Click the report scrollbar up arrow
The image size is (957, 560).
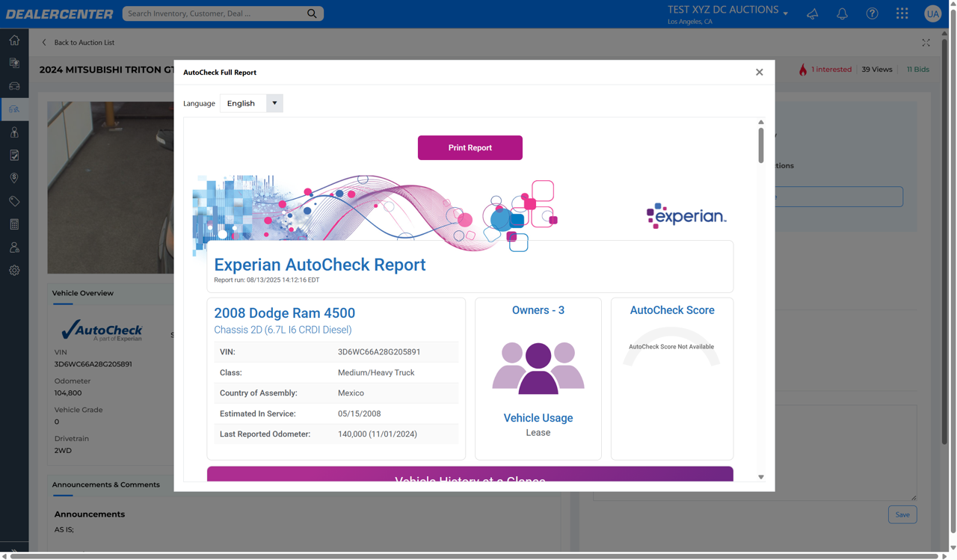[x=761, y=122]
